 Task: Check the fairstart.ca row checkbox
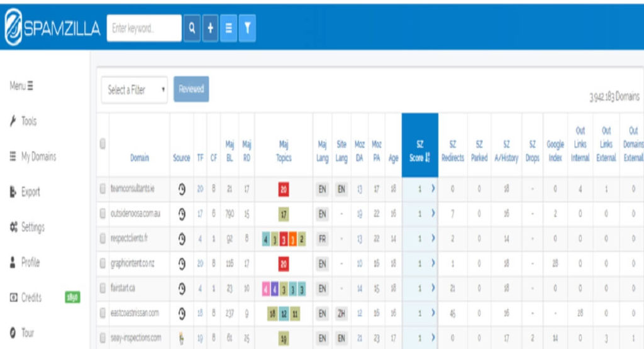(103, 288)
